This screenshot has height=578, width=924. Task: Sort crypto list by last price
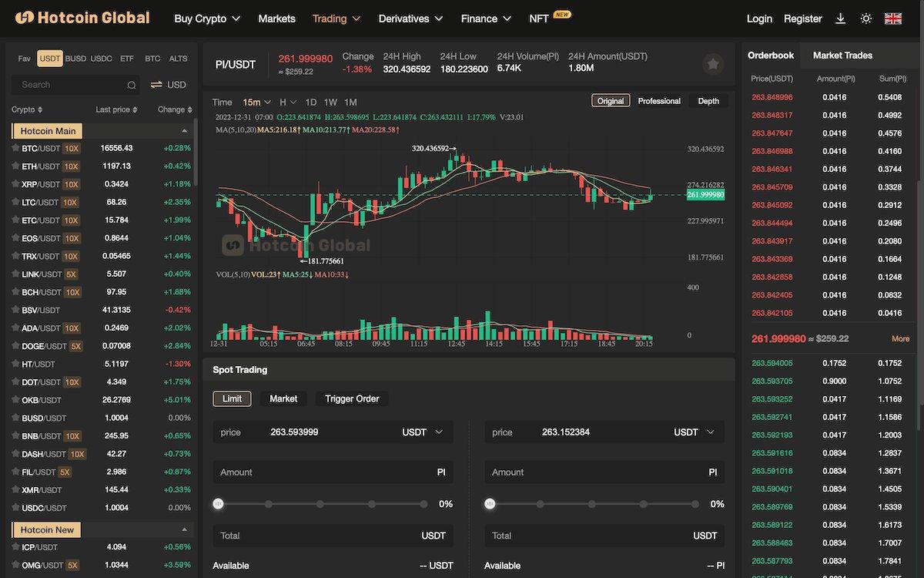(116, 109)
